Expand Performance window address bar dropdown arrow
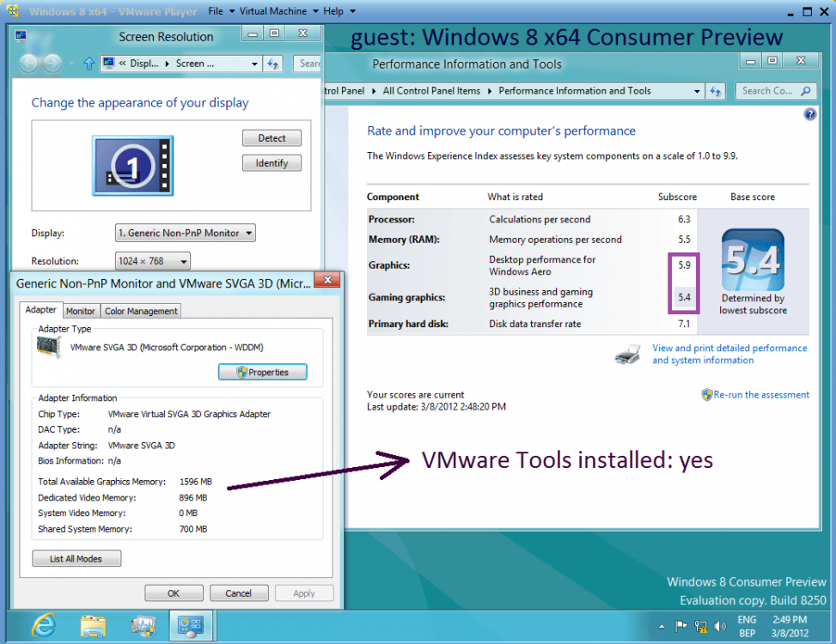Viewport: 836px width, 644px height. (697, 91)
